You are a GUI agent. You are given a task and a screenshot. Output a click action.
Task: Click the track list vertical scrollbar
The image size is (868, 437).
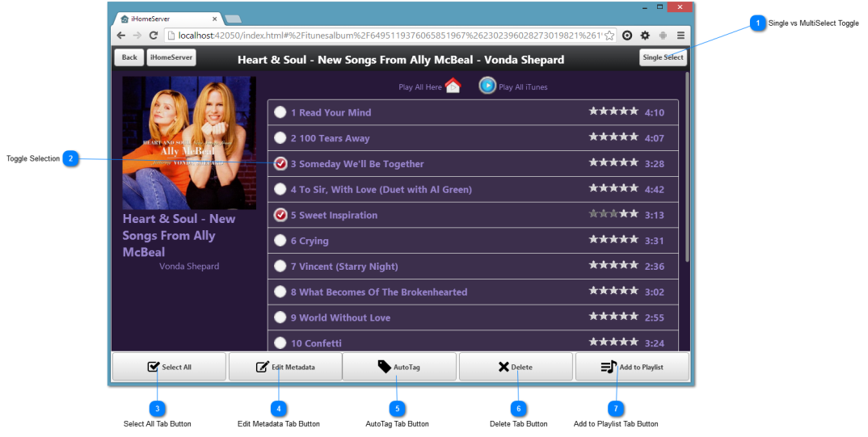click(x=688, y=166)
